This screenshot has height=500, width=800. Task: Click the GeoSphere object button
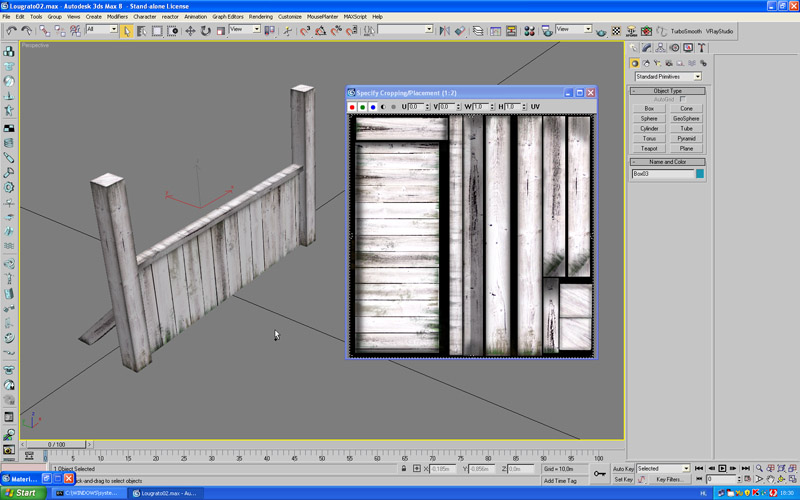point(686,118)
